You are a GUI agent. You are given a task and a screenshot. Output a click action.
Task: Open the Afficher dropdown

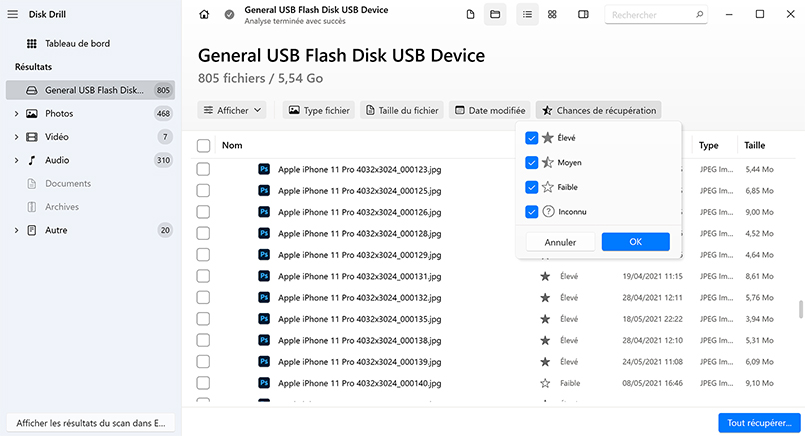pos(234,110)
